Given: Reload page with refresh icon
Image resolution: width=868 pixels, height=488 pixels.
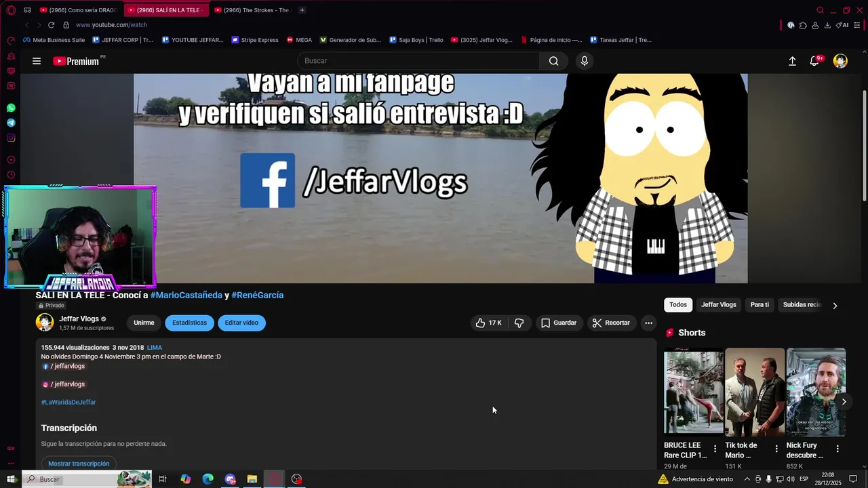Looking at the screenshot, I should click(x=51, y=25).
